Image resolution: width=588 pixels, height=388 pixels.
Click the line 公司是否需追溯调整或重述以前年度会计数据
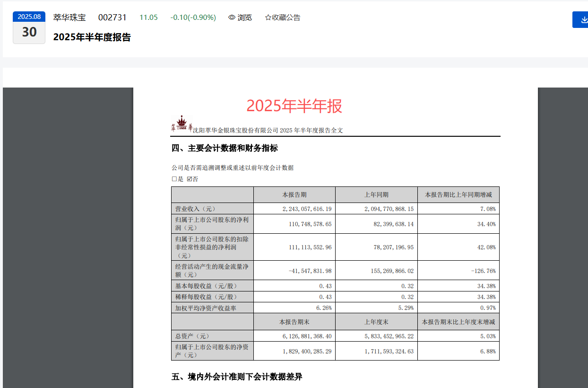click(x=233, y=168)
